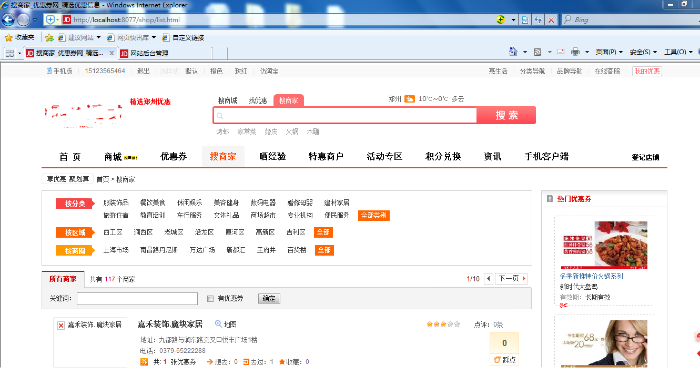700x368 pixels.
Task: Select orange all-categories button in category filter
Action: pyautogui.click(x=374, y=215)
